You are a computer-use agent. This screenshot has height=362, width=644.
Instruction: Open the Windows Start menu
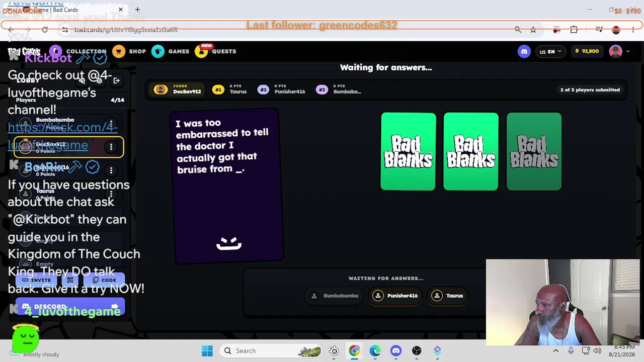pos(207,351)
